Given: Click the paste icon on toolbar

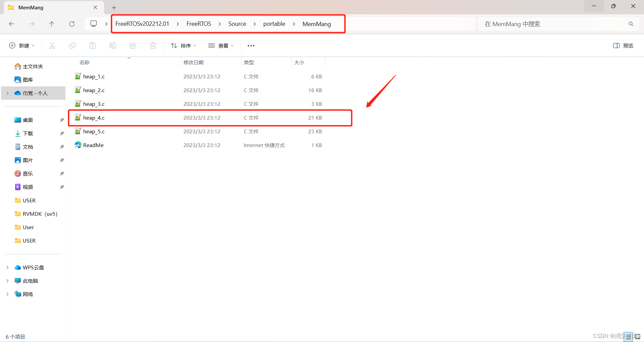Looking at the screenshot, I should [x=93, y=46].
